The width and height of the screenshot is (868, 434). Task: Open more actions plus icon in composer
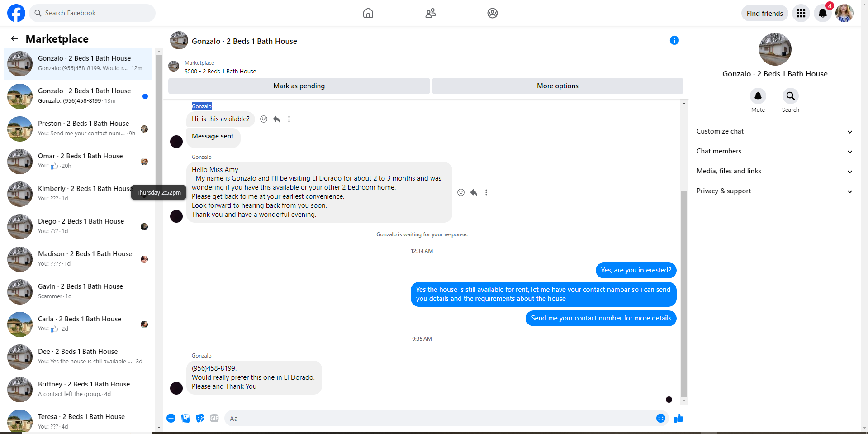pos(171,418)
